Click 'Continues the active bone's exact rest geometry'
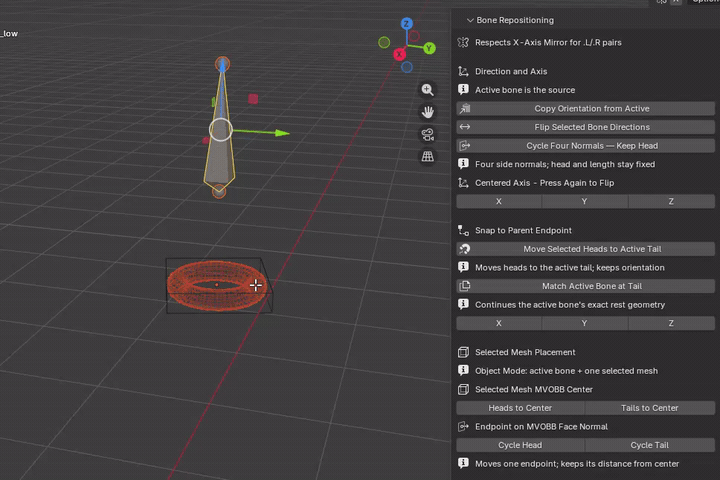Viewport: 720px width, 480px height. click(x=570, y=305)
